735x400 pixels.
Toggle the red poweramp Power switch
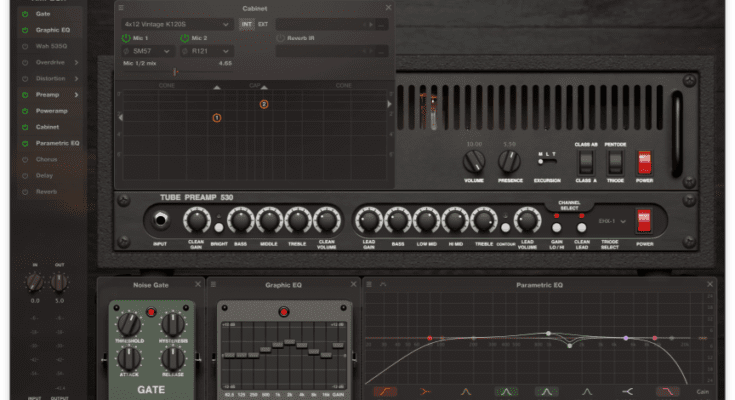click(645, 160)
